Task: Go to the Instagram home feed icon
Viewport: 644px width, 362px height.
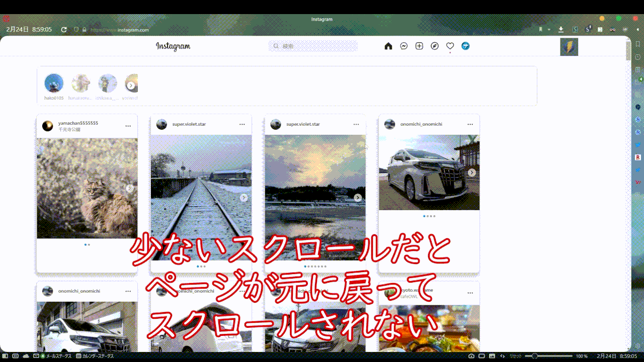Action: tap(388, 46)
